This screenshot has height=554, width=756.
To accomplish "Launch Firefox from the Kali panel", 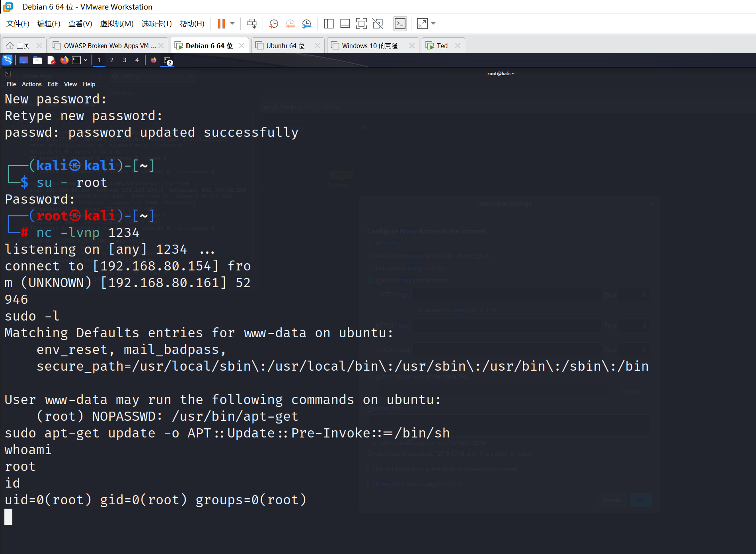I will 64,60.
